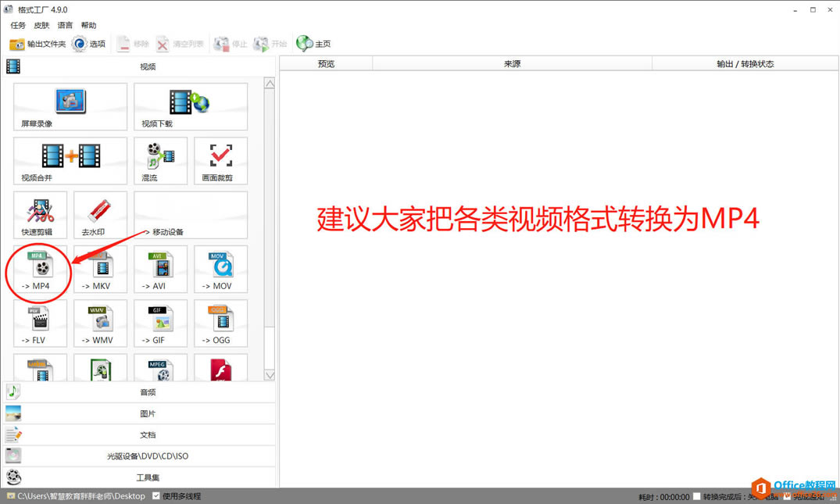Open the 屏幕录像 screen recorder
Viewport: 840px width, 504px height.
coord(70,107)
